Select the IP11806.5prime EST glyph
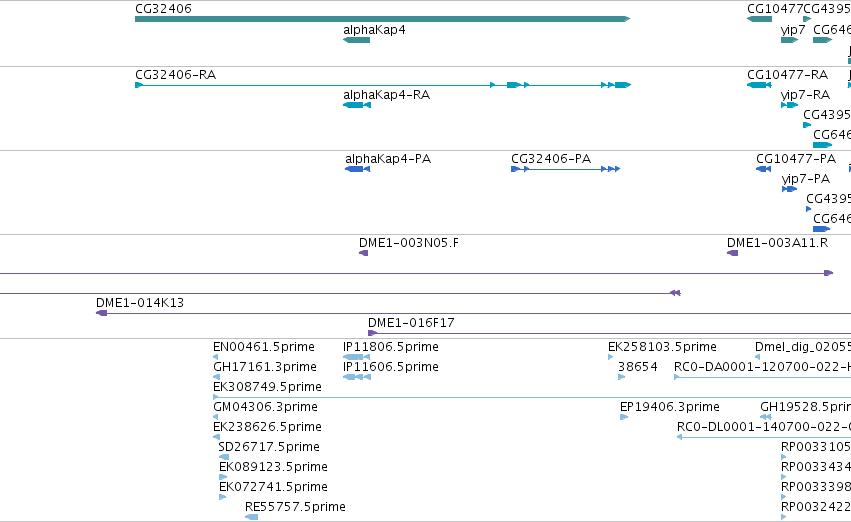 coord(360,357)
